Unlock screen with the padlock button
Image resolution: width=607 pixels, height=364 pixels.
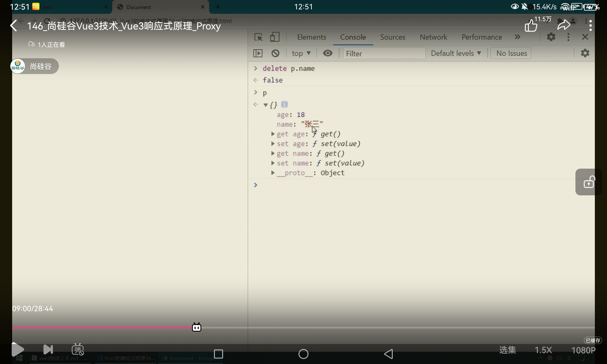click(x=589, y=182)
